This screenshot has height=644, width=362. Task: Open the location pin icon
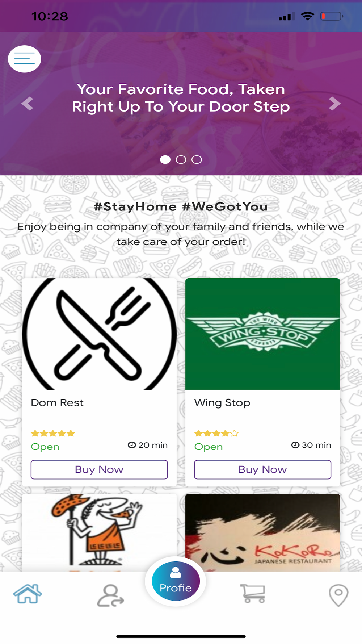click(x=338, y=595)
